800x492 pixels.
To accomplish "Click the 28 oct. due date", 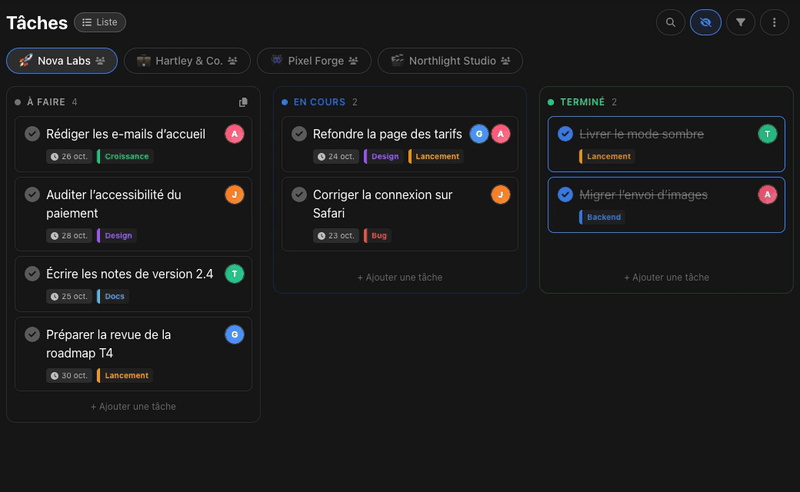I will point(69,235).
